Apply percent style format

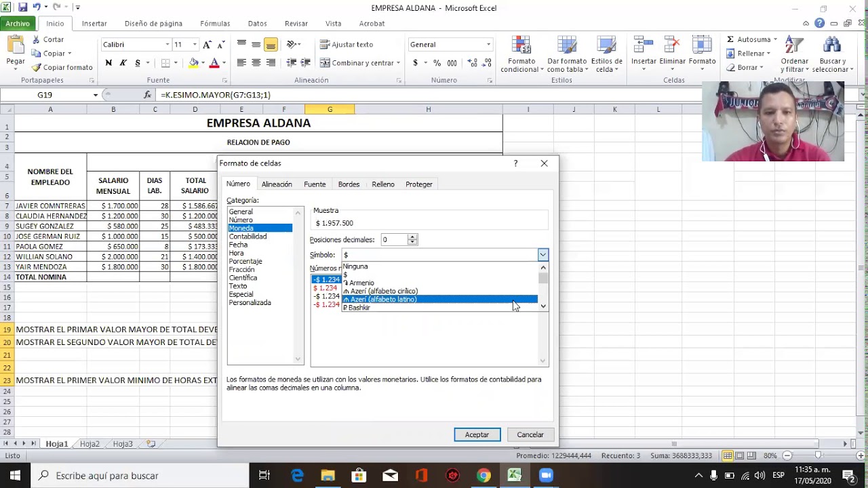click(437, 63)
